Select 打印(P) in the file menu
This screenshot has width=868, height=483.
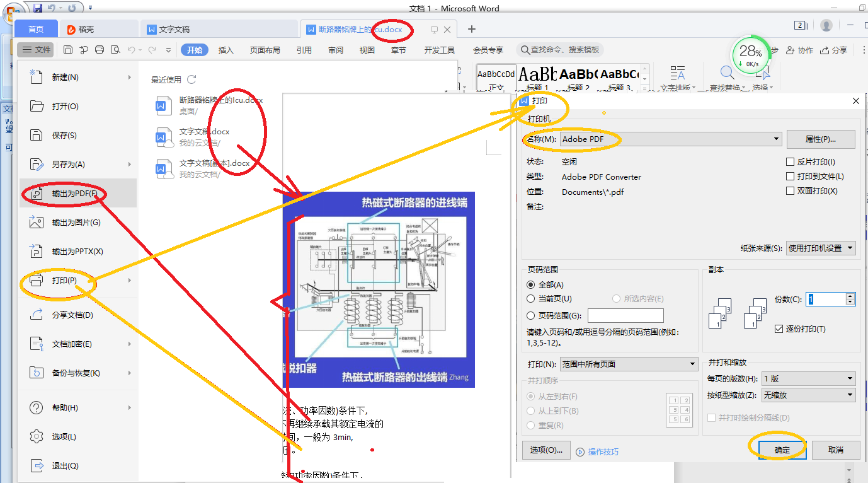(x=78, y=280)
